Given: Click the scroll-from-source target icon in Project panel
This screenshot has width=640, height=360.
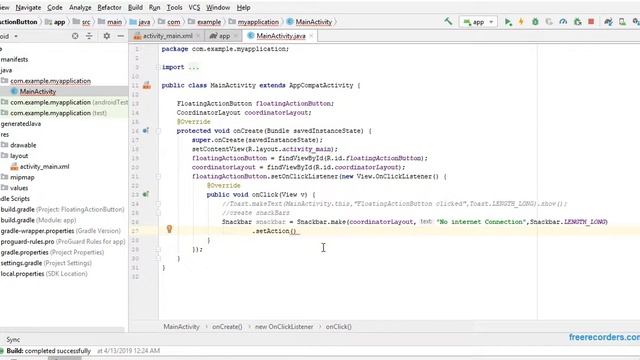Looking at the screenshot, I should [75, 36].
